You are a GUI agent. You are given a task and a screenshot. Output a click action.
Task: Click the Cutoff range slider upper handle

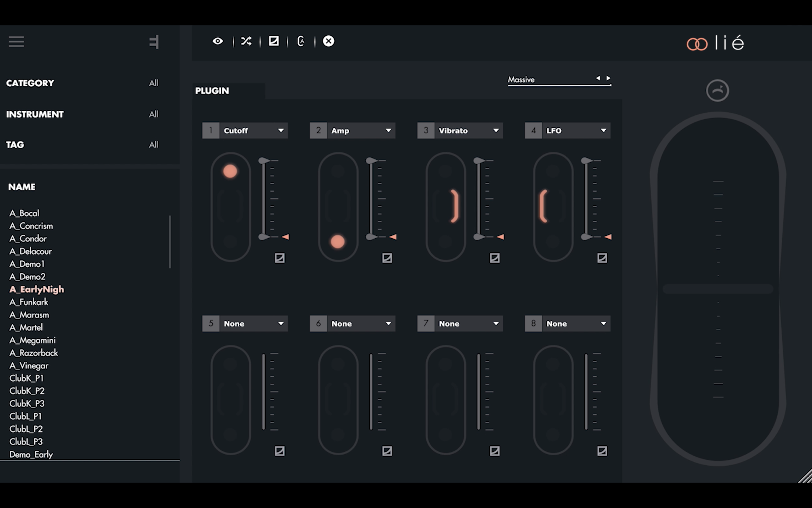(264, 161)
